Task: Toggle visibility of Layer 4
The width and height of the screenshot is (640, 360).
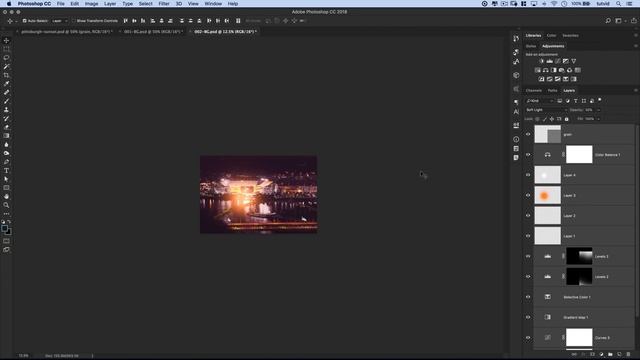Action: click(528, 175)
